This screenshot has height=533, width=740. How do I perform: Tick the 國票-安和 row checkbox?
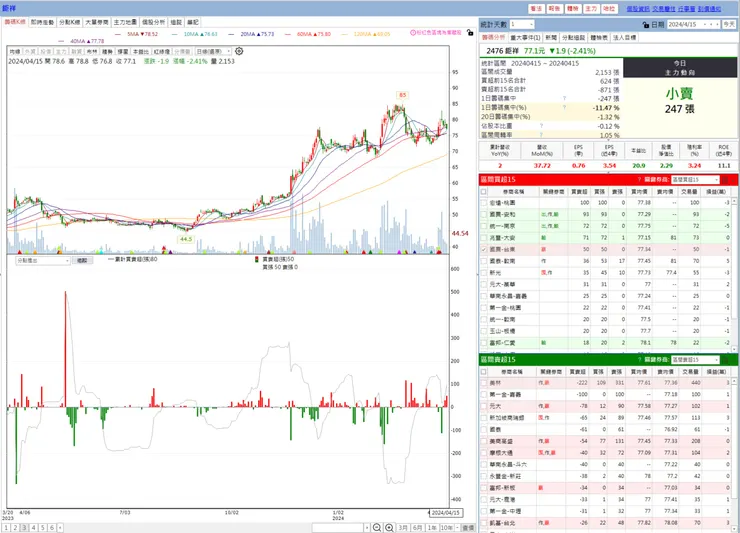coord(483,214)
